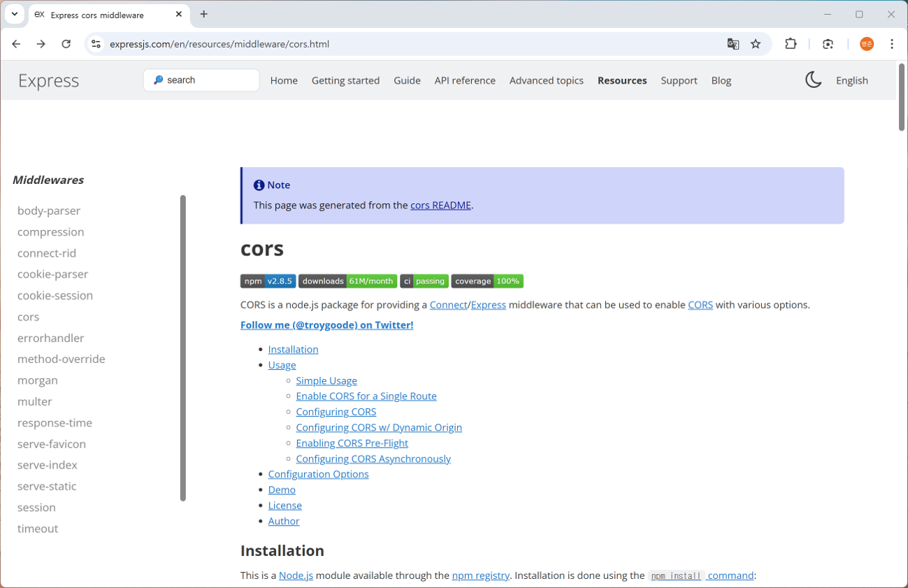The height and width of the screenshot is (588, 908).
Task: Jump to Configuring CORS Asynchronously
Action: click(x=373, y=459)
